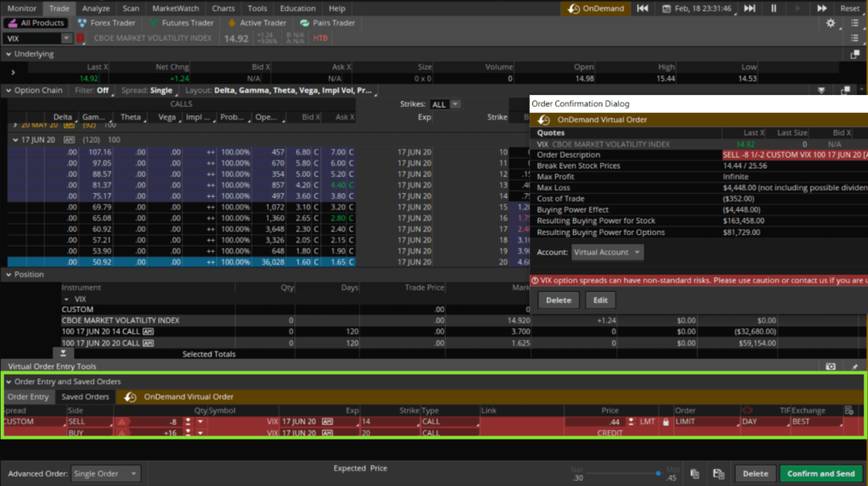Viewport: 868px width, 486px height.
Task: Click Delete button beside Confirm and Send
Action: [755, 474]
